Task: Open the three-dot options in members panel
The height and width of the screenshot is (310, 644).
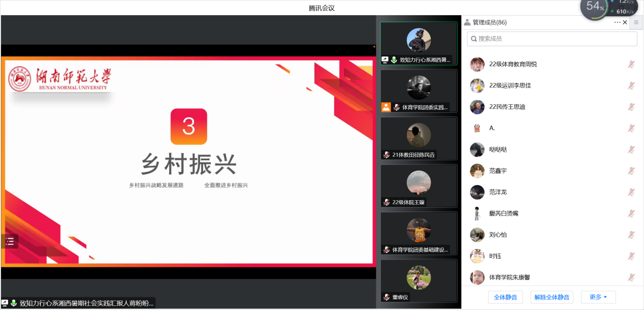Action: click(617, 22)
